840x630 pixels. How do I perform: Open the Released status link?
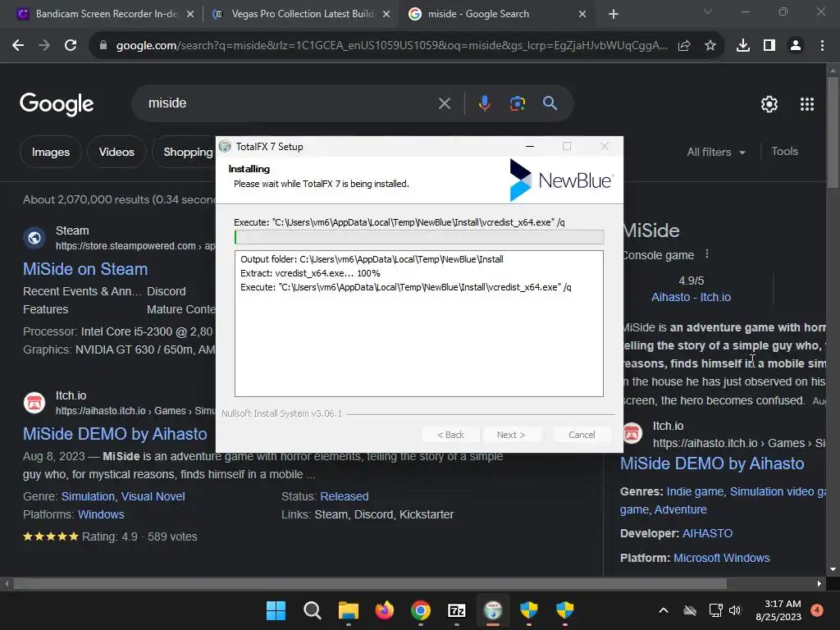(344, 496)
